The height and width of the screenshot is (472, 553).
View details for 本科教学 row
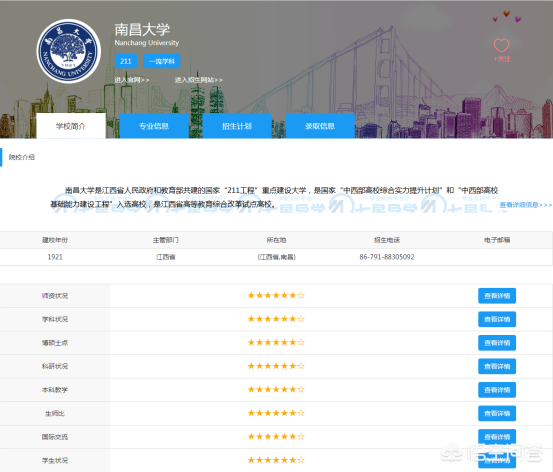(497, 390)
